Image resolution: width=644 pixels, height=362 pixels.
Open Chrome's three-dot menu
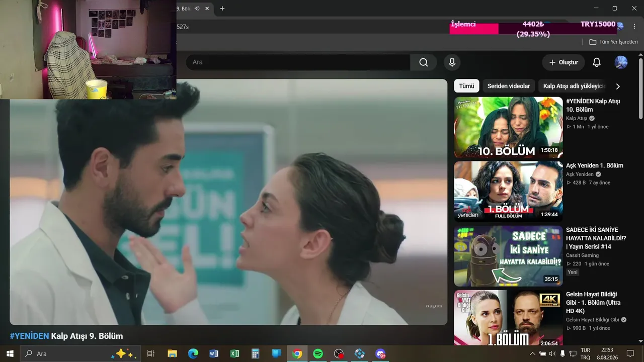pos(634,26)
